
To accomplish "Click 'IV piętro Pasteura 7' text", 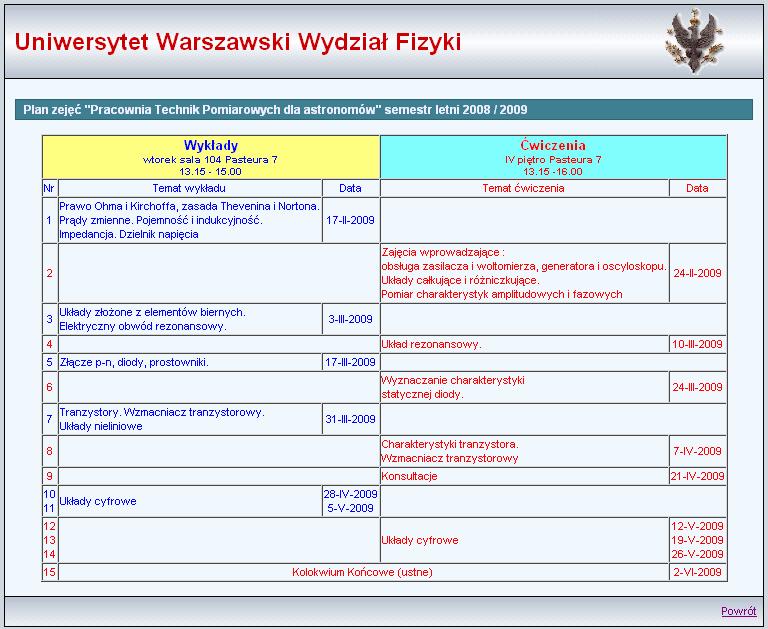I will (553, 160).
